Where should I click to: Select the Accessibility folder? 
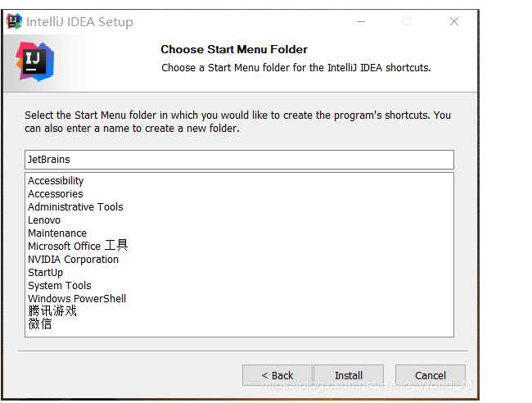tap(56, 181)
